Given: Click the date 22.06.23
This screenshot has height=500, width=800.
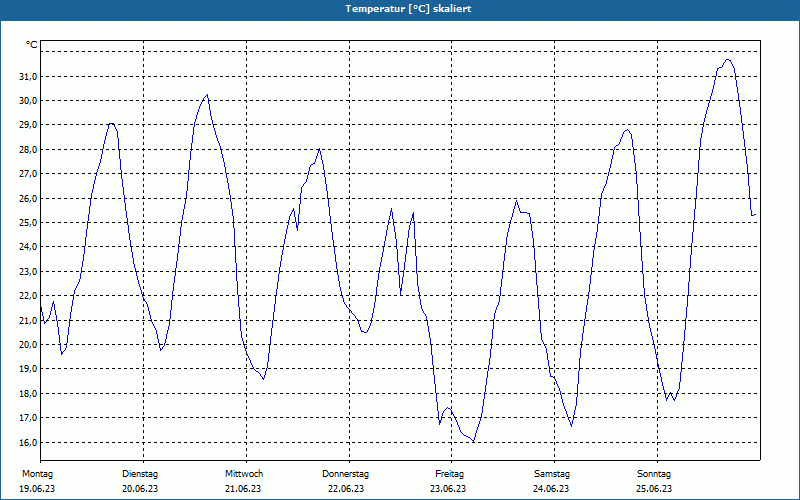Looking at the screenshot, I should (x=346, y=489).
